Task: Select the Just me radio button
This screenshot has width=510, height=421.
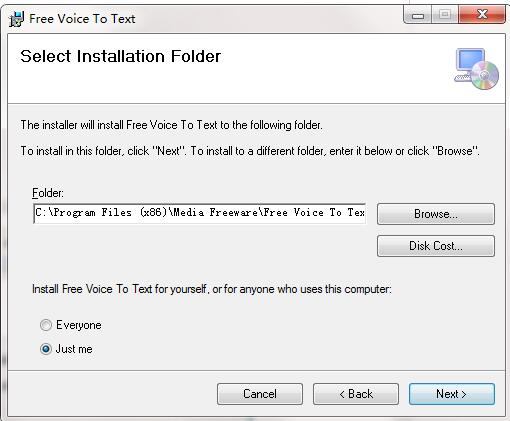Action: 46,349
